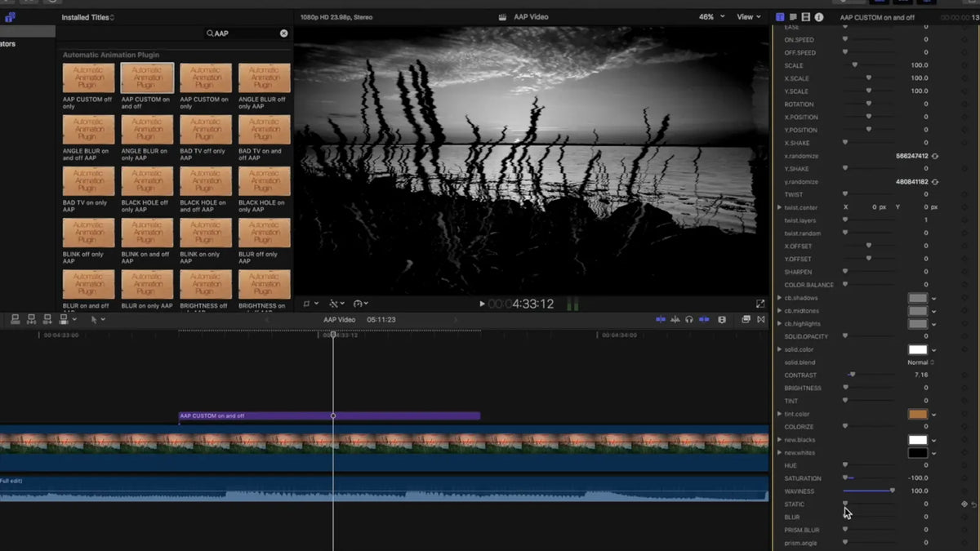The width and height of the screenshot is (980, 551).
Task: Regenerate the x.randomize seed value
Action: tap(935, 156)
